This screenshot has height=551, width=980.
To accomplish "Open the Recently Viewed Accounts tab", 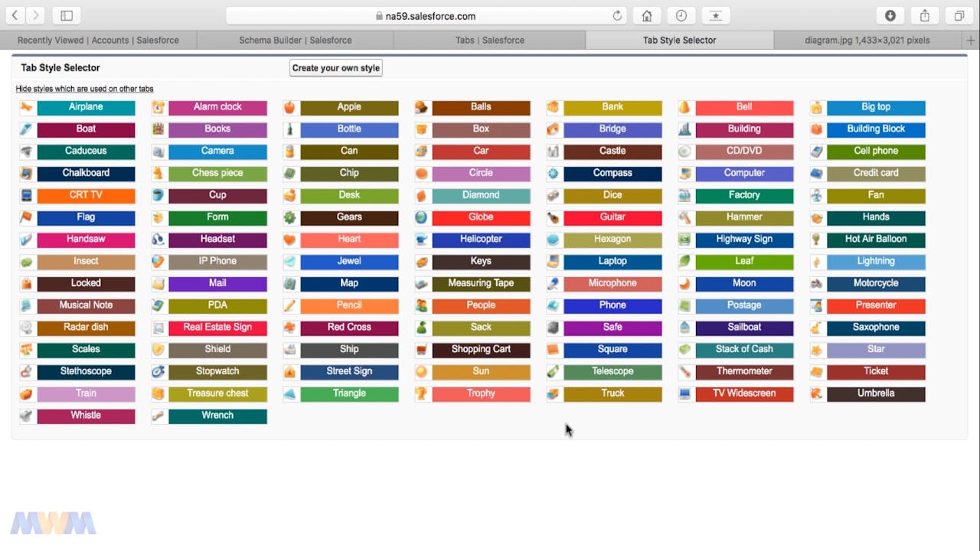I will 98,40.
